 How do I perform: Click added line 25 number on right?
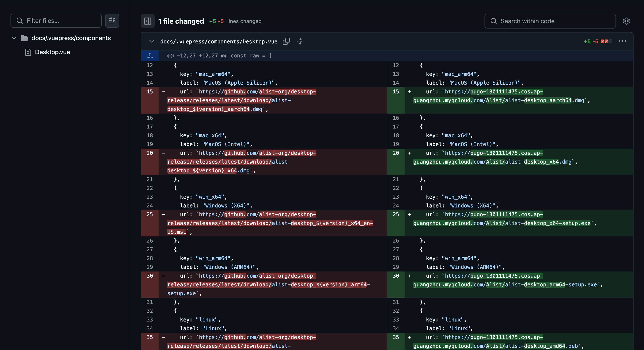tap(396, 214)
